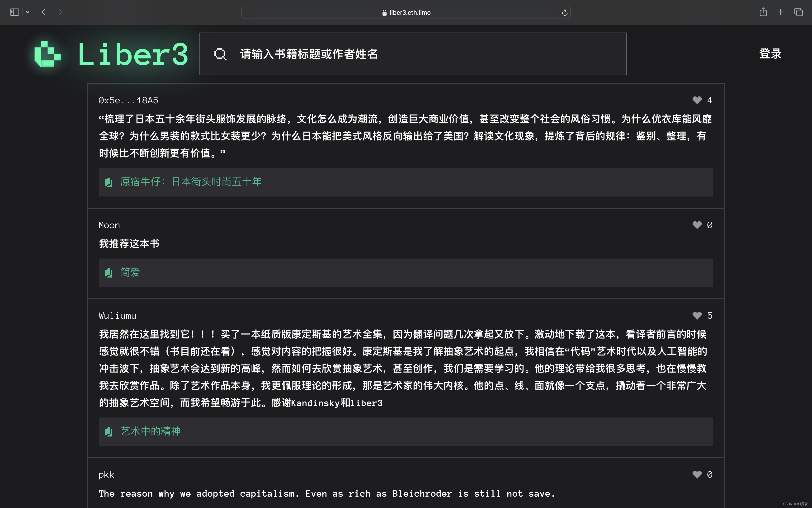Go back with browser back arrow
812x508 pixels.
44,12
